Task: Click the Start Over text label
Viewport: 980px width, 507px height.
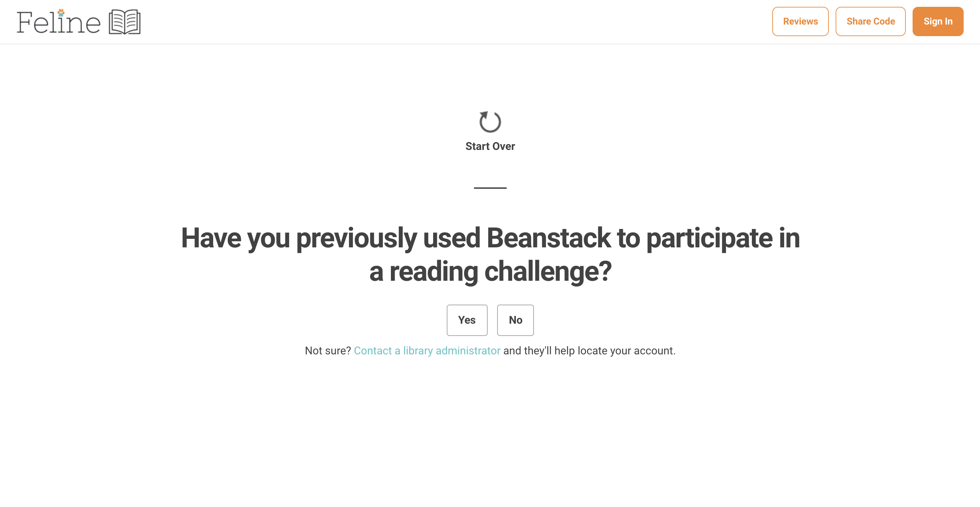Action: point(490,146)
